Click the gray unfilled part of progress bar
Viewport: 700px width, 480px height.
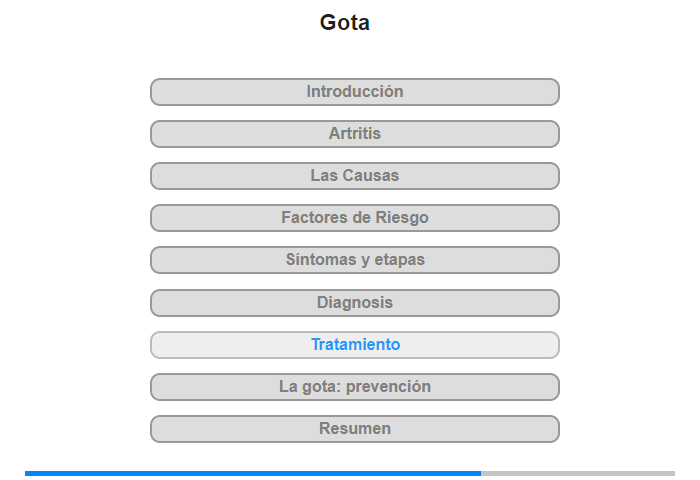[578, 473]
